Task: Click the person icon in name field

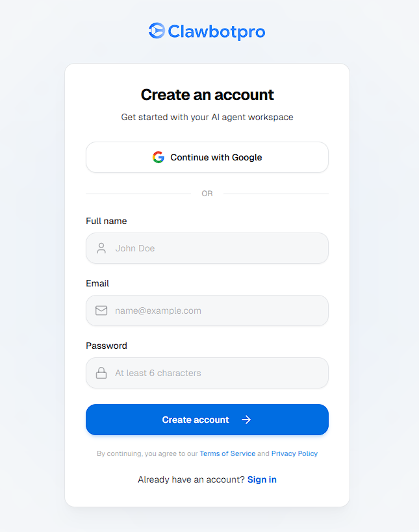Action: tap(101, 248)
